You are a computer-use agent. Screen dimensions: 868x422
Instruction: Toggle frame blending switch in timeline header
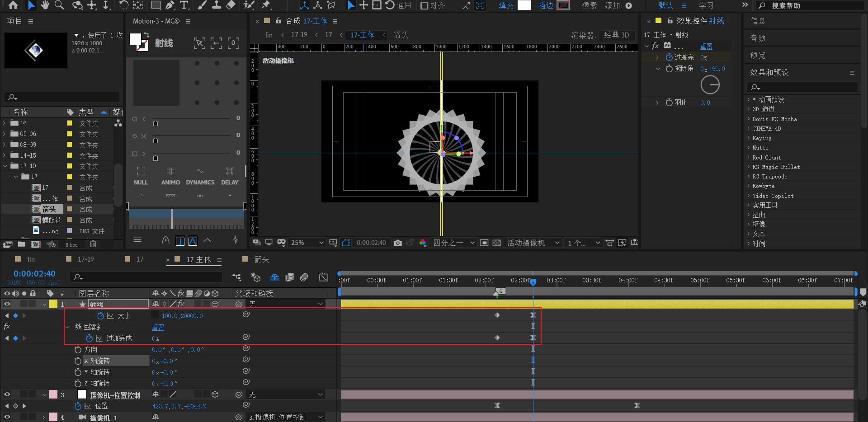290,277
